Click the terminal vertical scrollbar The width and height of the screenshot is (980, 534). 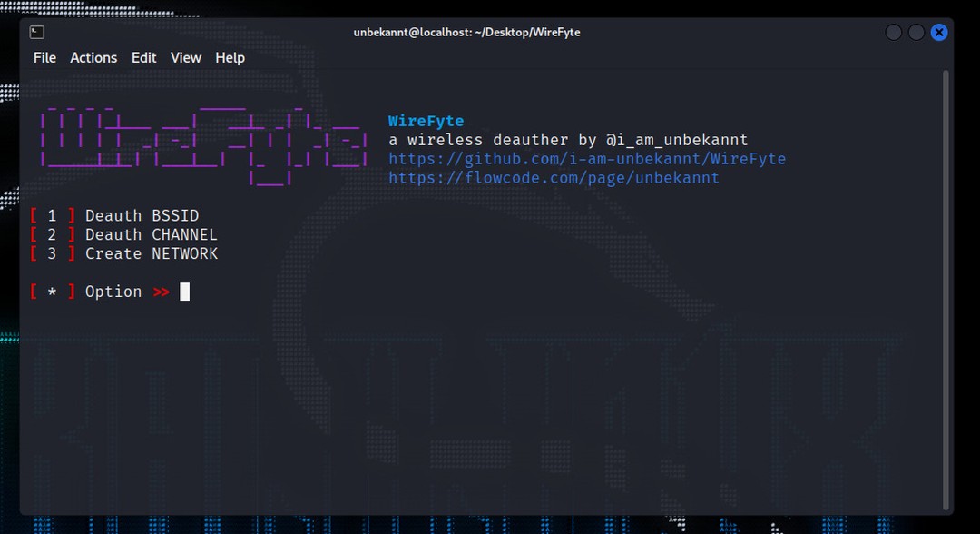946,291
